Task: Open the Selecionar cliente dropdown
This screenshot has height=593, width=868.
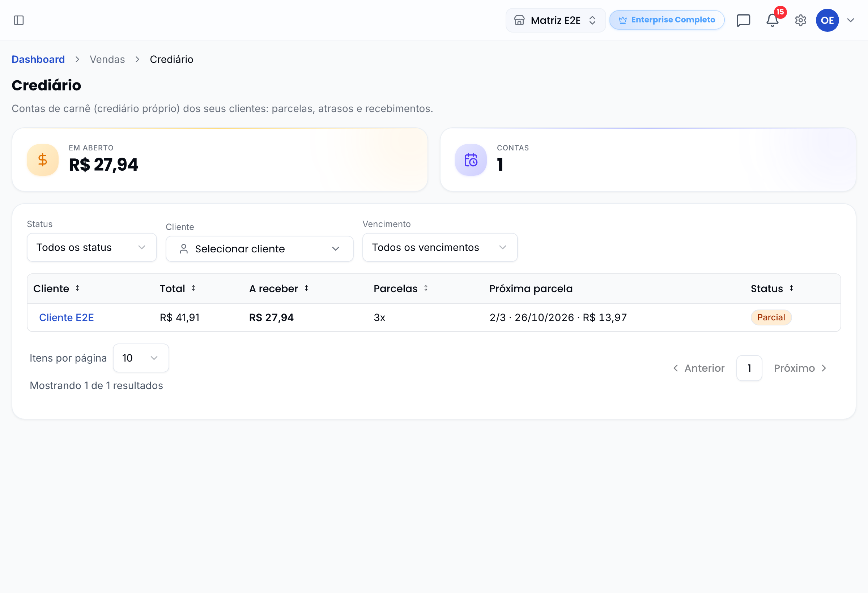Action: (259, 249)
